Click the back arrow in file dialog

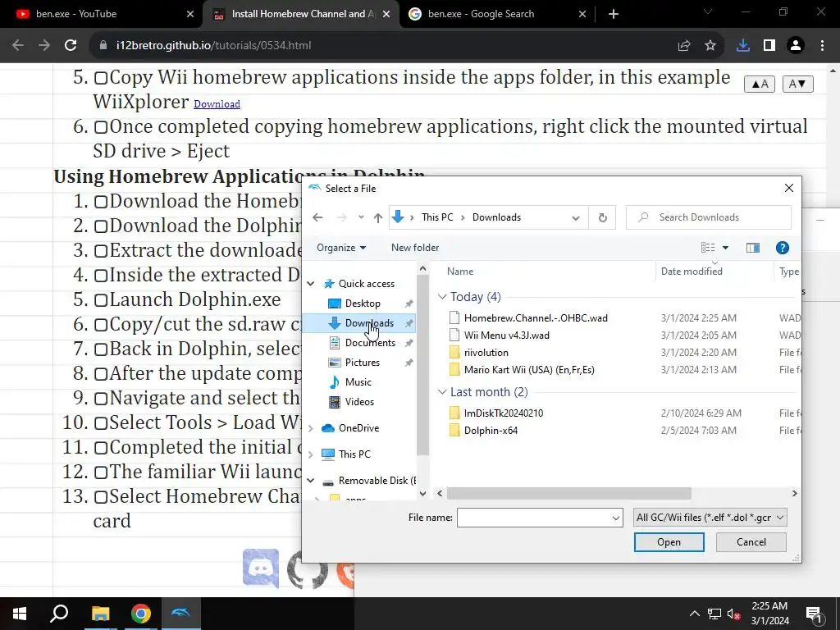317,217
